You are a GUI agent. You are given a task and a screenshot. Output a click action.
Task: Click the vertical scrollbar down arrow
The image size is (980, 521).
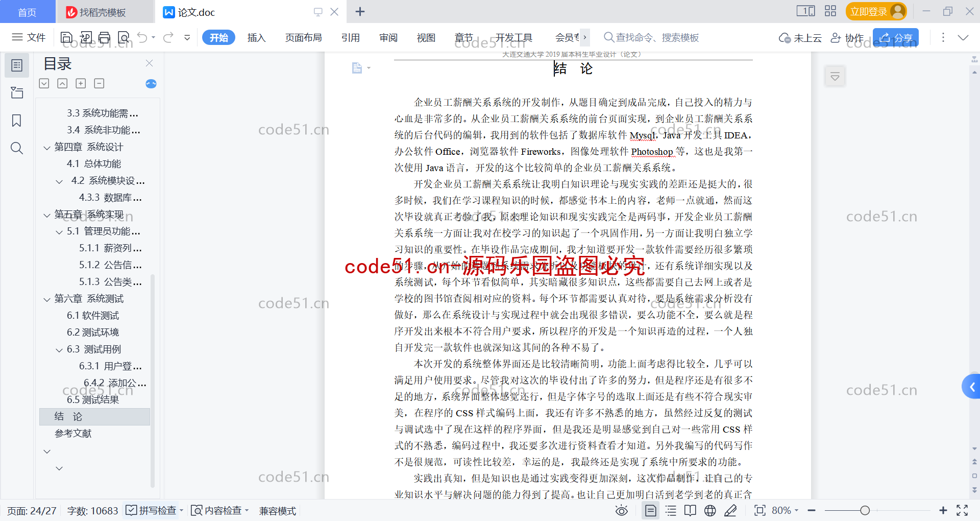(x=974, y=448)
